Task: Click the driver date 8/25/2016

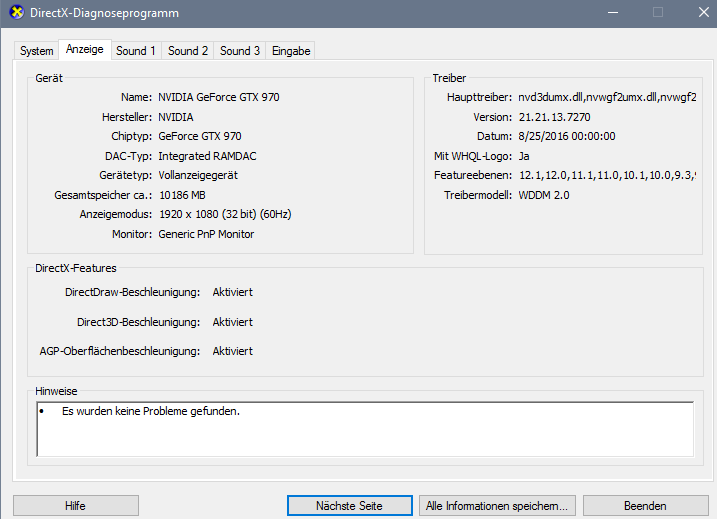Action: [567, 136]
